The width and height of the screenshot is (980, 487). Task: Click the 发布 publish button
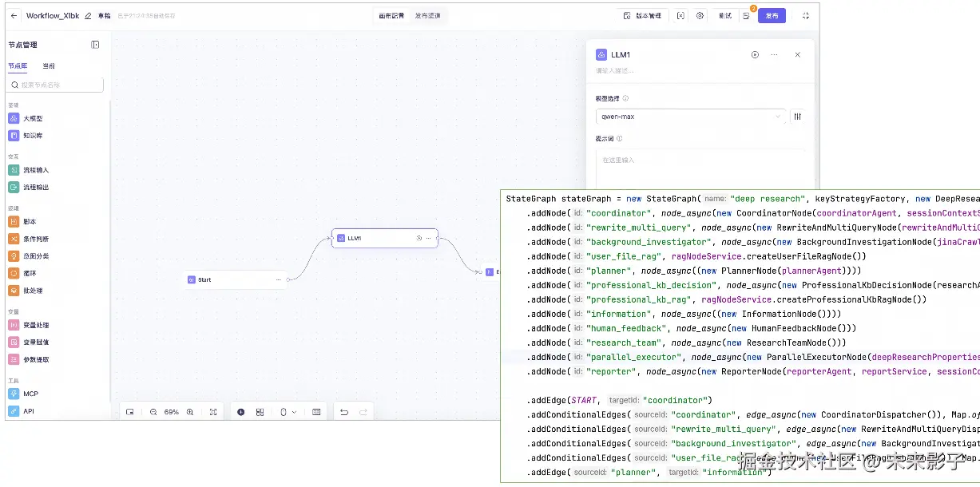coord(772,16)
